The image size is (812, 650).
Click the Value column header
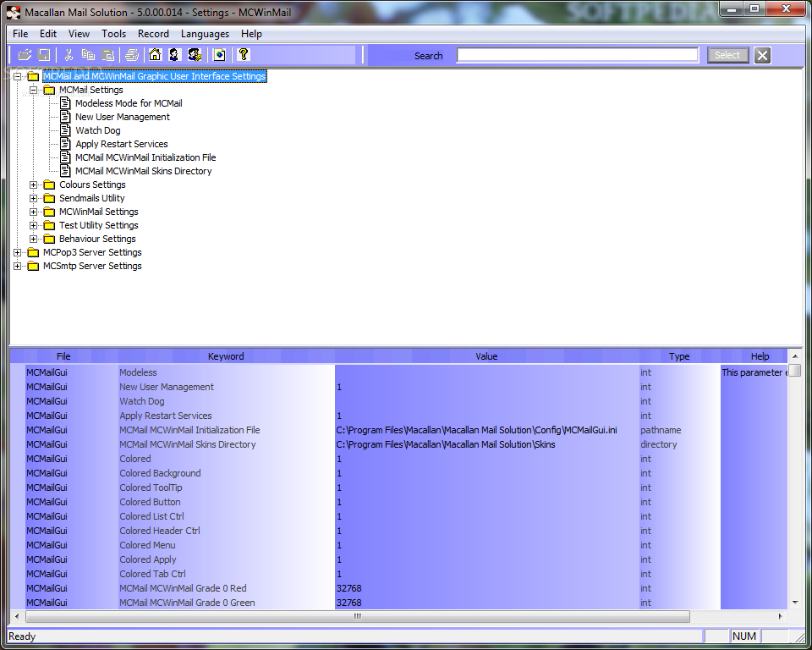click(486, 356)
